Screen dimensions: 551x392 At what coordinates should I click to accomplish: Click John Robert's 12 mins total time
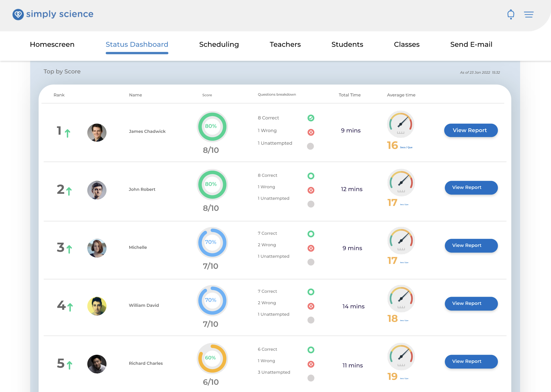point(352,189)
